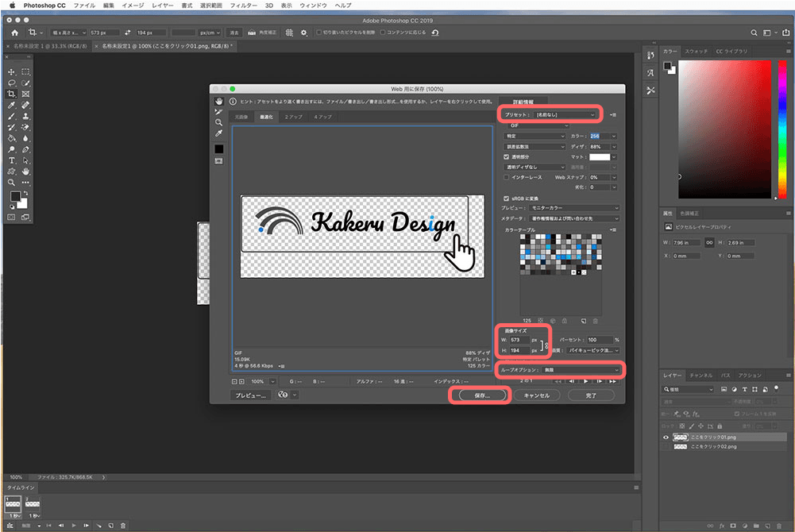Open the 誤差拡散法 dither method dropdown

tap(535, 146)
